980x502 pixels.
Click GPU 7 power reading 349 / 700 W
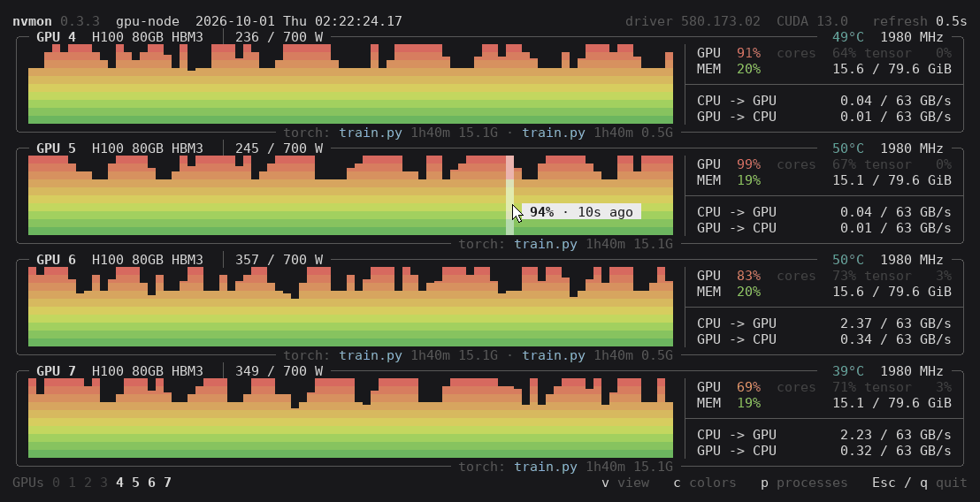tap(279, 370)
